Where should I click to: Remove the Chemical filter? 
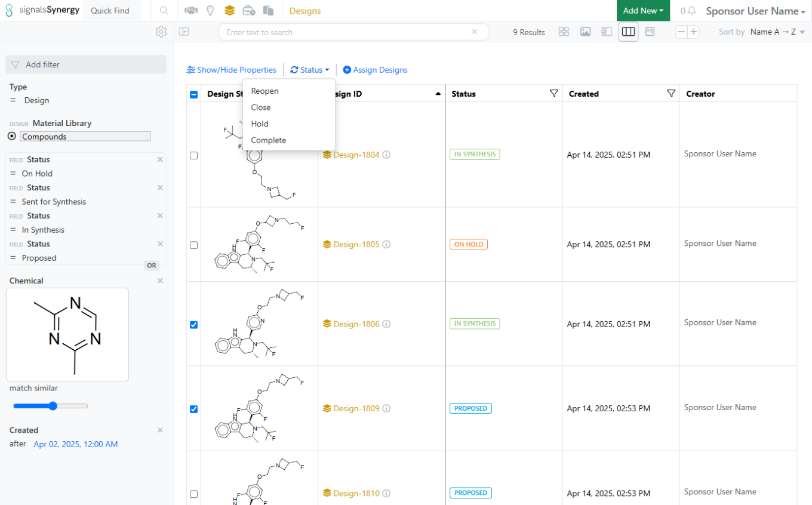(x=160, y=281)
